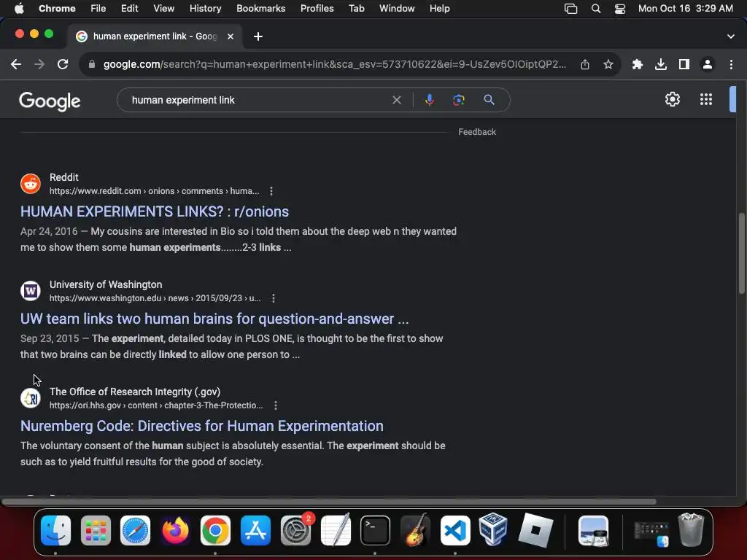Click 'University of Washington' site name
The image size is (747, 560).
[106, 284]
